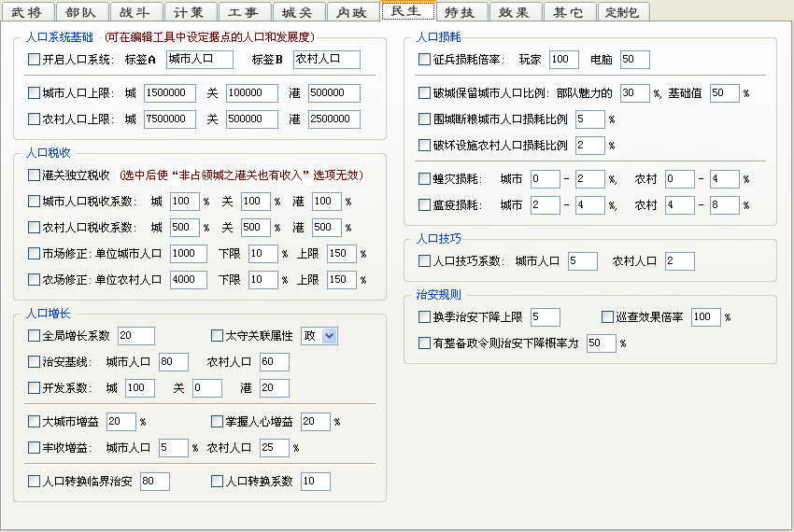Tick the 瘟疫损耗 checkbox
The width and height of the screenshot is (794, 532).
(424, 205)
